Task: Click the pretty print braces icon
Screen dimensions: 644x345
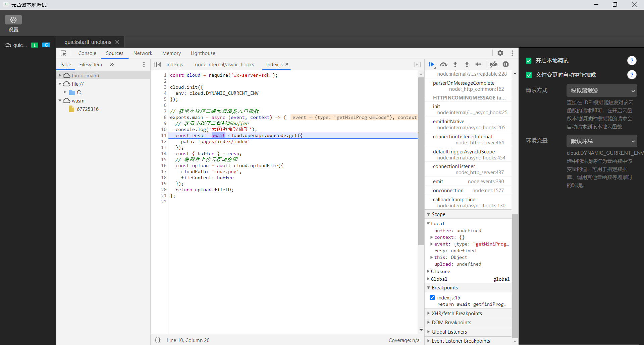Action: (158, 340)
